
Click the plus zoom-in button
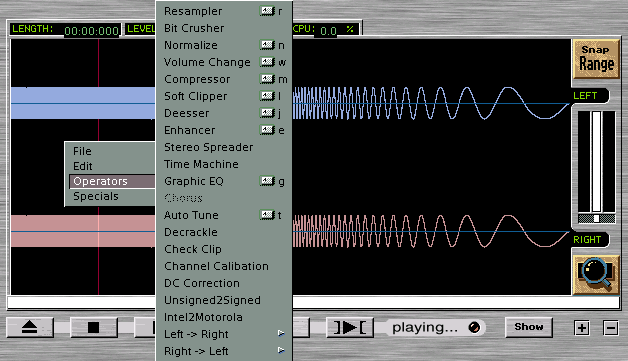pos(582,328)
